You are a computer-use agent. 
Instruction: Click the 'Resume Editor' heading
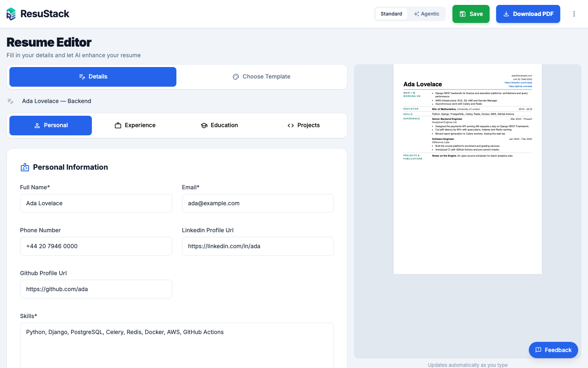[x=49, y=42]
